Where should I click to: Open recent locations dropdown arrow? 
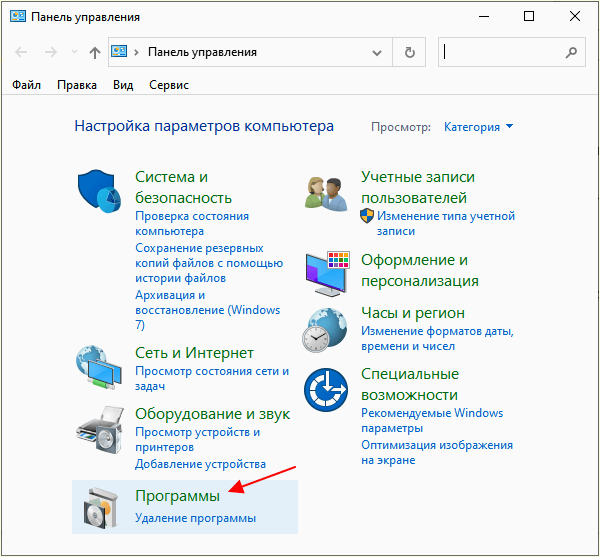coord(75,52)
